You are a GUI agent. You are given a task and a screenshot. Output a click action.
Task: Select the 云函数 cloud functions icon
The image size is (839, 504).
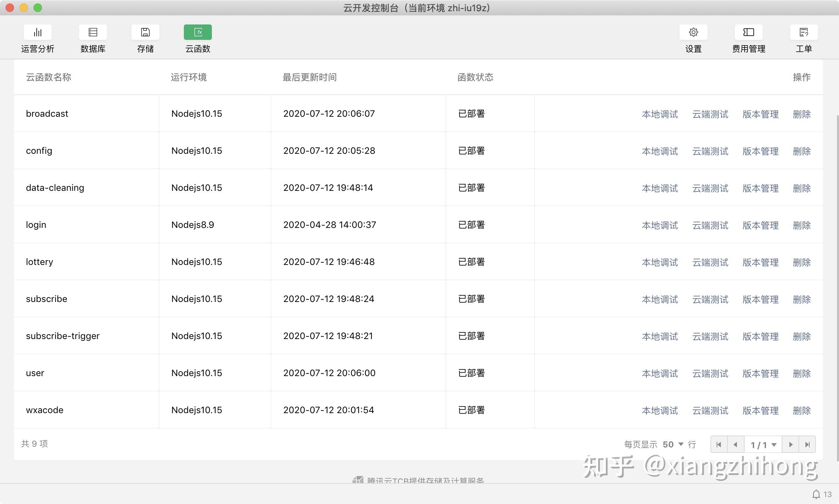(198, 32)
